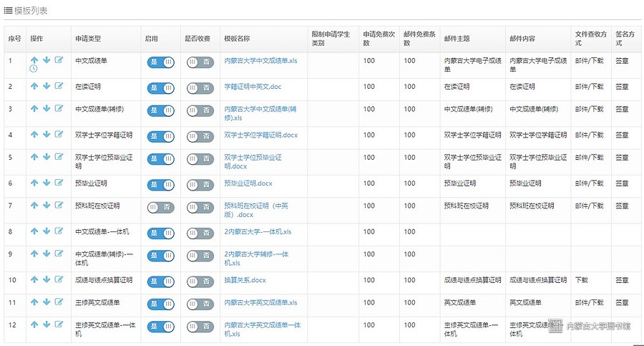Viewport: 644px width, 346px height.
Task: Click 模板列表 panel title
Action: pos(31,11)
